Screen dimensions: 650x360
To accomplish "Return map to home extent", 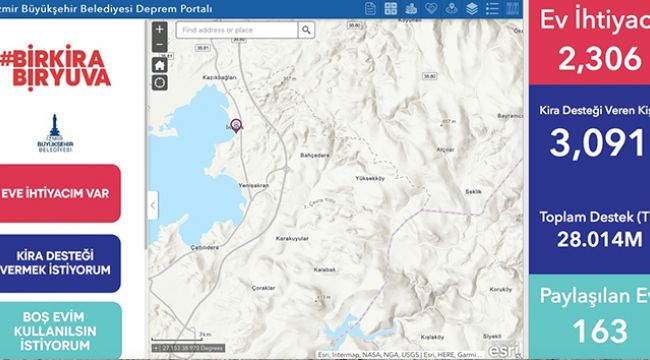I will point(160,65).
